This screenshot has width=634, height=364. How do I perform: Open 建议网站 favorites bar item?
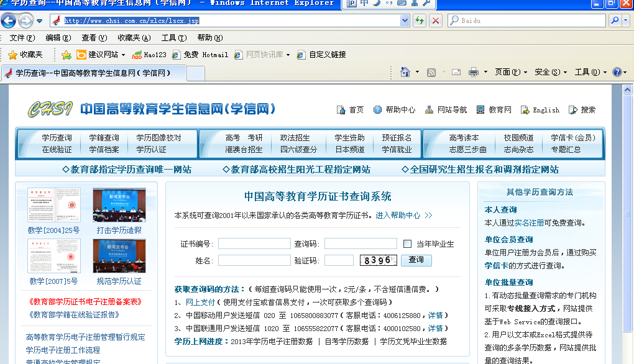click(101, 55)
